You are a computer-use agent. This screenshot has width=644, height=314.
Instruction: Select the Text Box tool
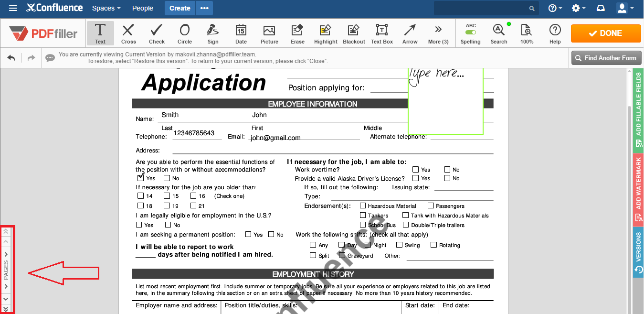(x=382, y=33)
